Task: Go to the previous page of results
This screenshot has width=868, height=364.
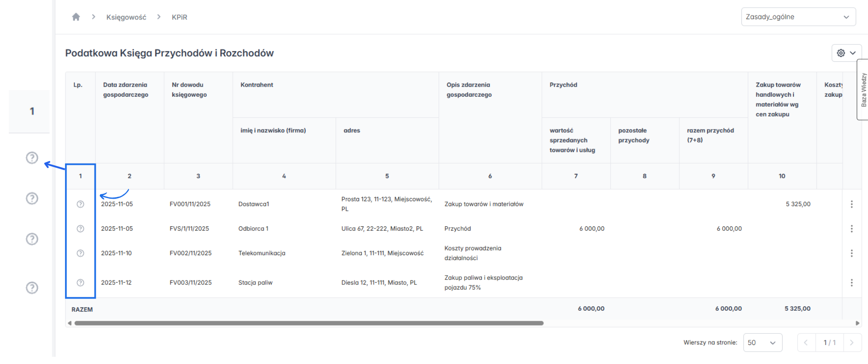Action: click(x=806, y=343)
